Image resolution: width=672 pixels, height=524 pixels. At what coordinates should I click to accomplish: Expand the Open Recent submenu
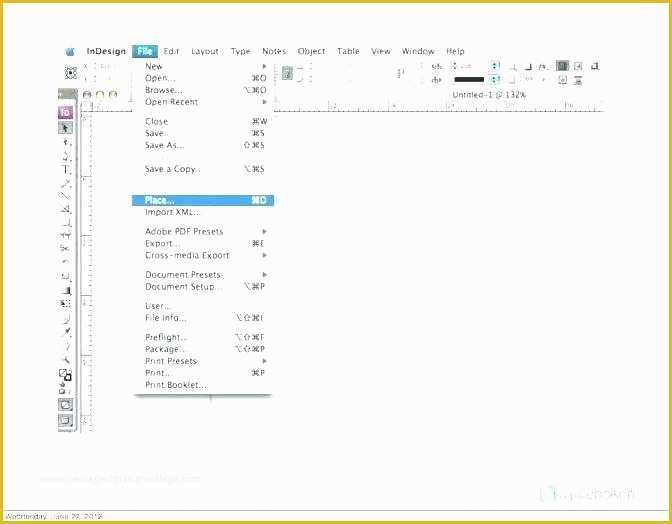(203, 102)
